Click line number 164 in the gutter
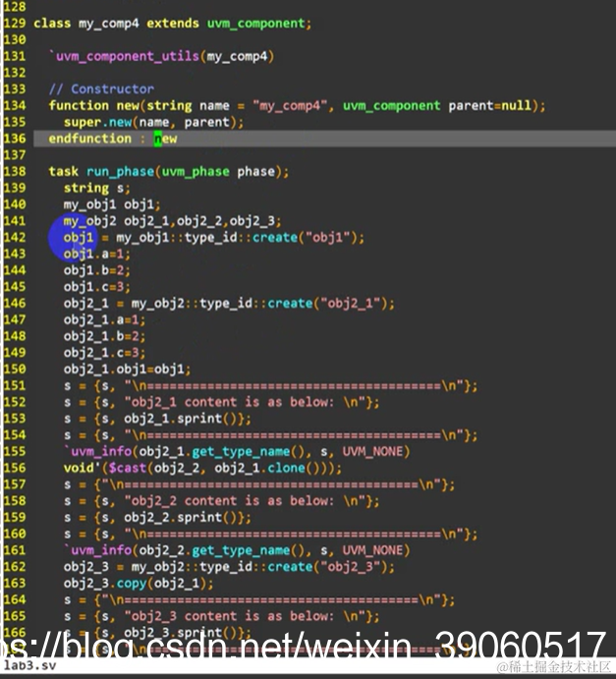Image resolution: width=616 pixels, height=679 pixels. [x=15, y=599]
